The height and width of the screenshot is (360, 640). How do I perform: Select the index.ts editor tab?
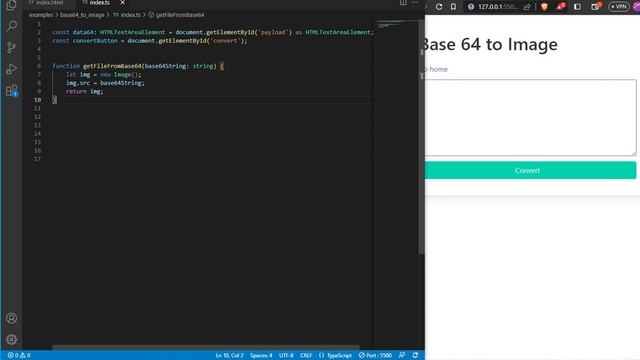(x=99, y=3)
